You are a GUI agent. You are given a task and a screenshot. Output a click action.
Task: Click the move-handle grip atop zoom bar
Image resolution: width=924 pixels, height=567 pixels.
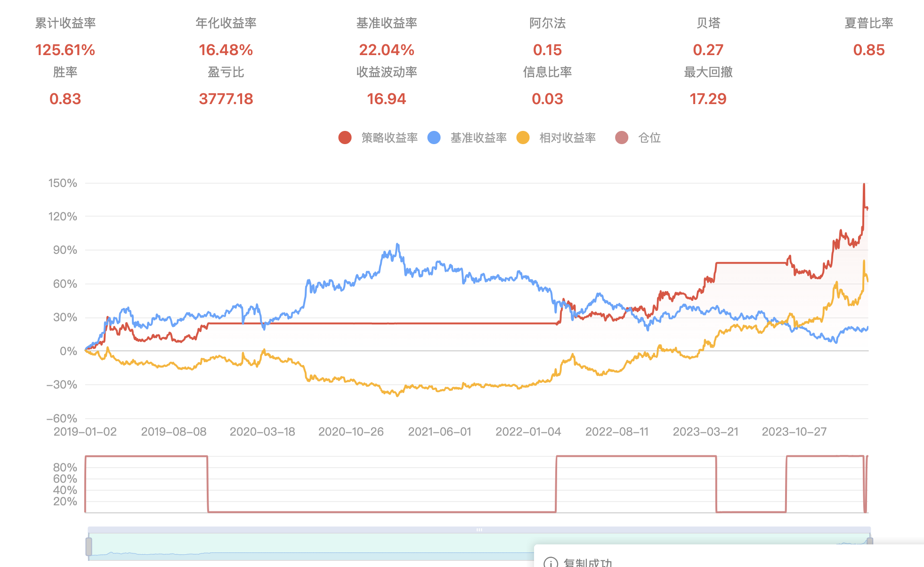[479, 530]
